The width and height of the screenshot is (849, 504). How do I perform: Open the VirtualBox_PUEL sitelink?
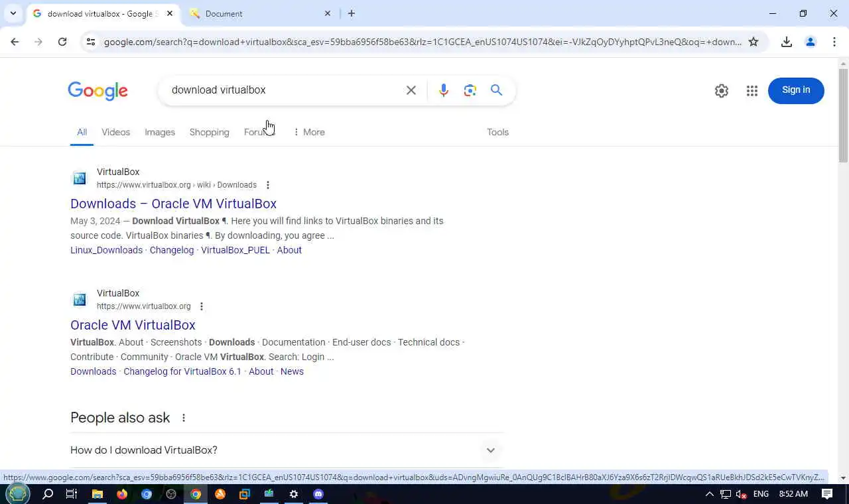point(235,250)
